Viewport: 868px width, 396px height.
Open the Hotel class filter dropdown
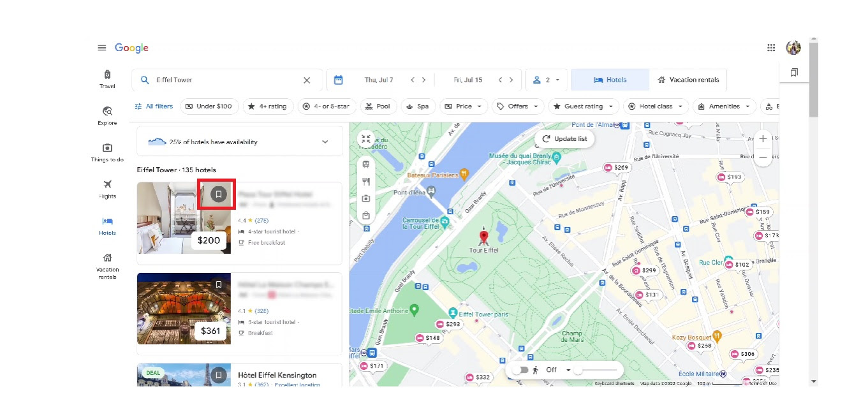(x=656, y=106)
